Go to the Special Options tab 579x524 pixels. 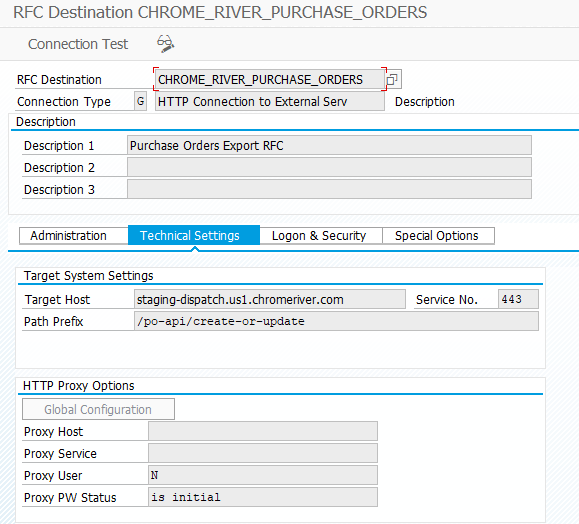438,236
